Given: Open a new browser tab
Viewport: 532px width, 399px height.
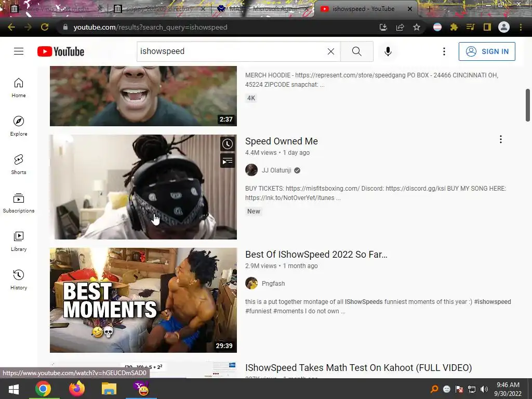Looking at the screenshot, I should (429, 9).
